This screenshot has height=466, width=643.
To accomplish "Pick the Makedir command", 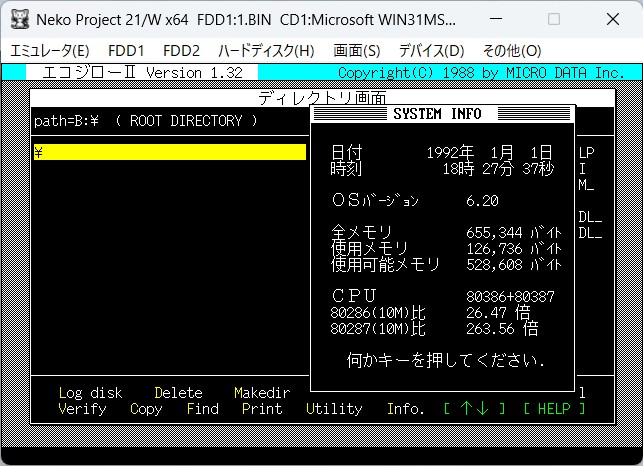I will coord(262,393).
